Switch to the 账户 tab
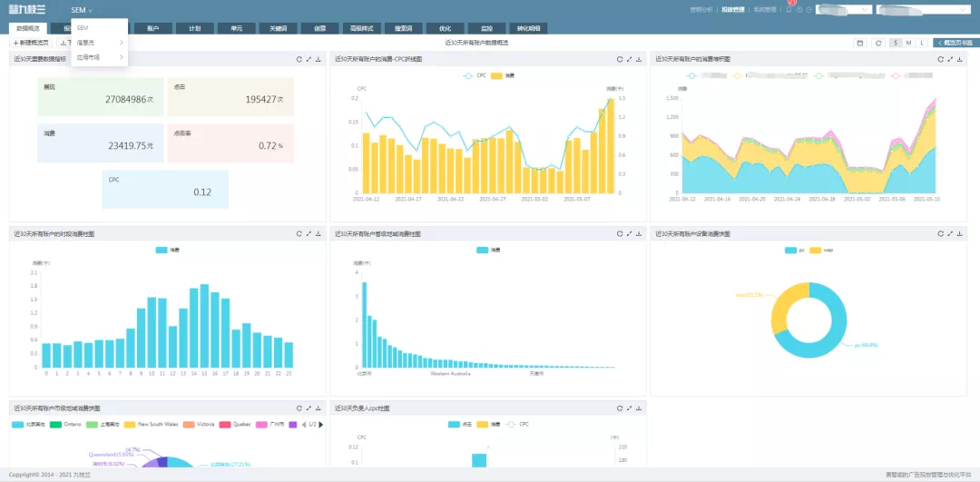 [x=153, y=28]
